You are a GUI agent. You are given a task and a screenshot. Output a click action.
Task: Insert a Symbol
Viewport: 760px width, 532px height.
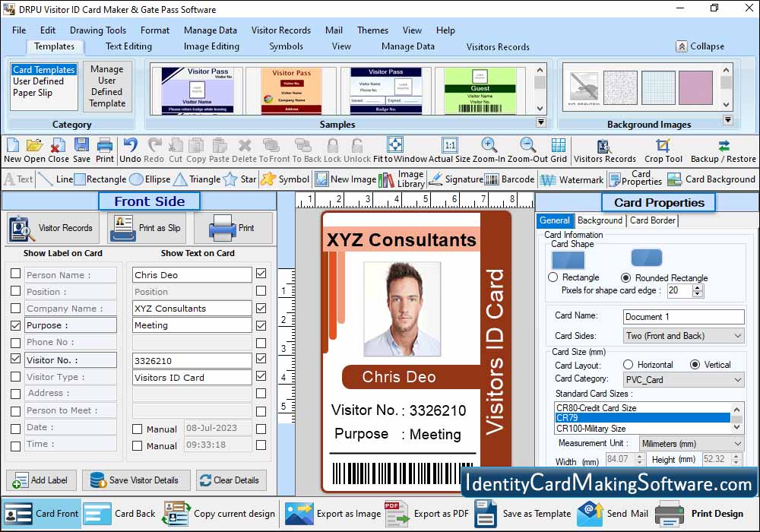point(284,179)
